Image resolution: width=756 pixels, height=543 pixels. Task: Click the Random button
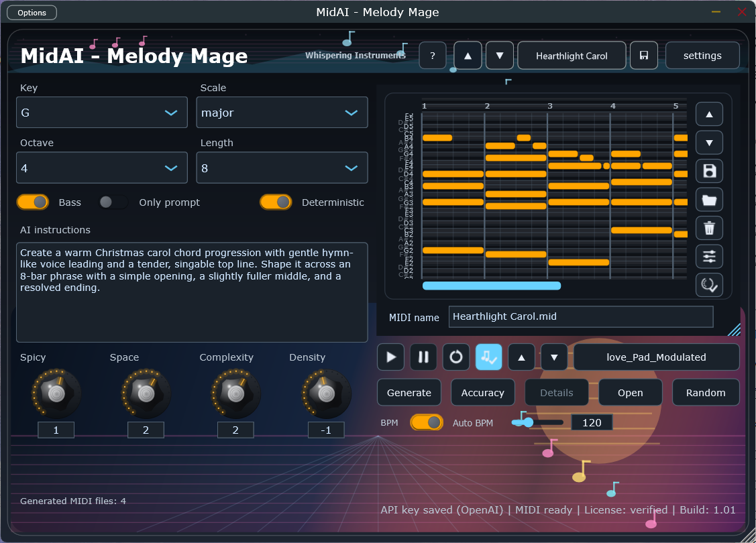(706, 393)
